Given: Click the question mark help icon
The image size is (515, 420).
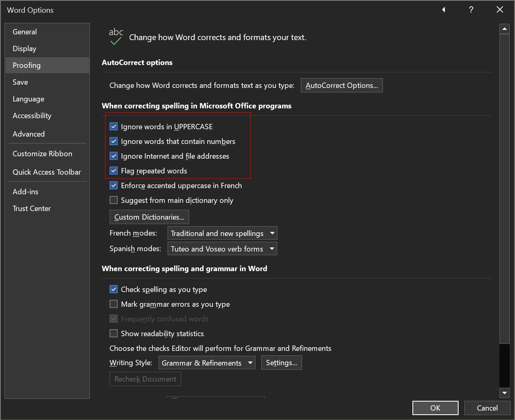Looking at the screenshot, I should [471, 10].
